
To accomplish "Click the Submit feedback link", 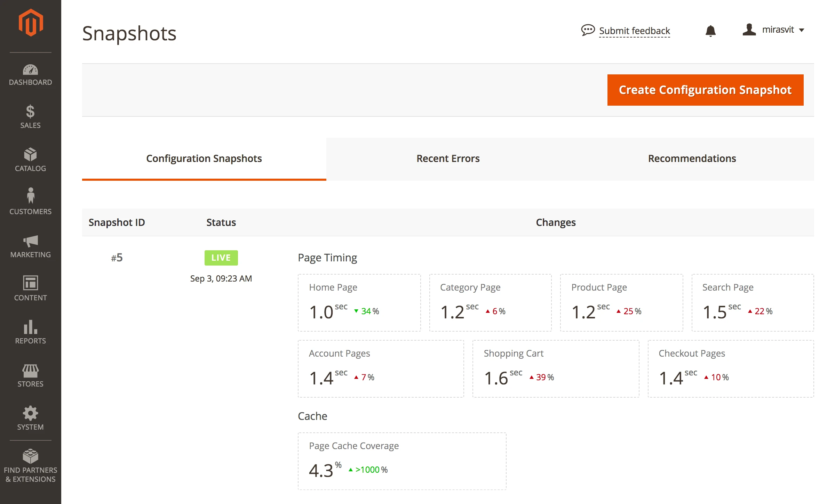I will [x=634, y=31].
